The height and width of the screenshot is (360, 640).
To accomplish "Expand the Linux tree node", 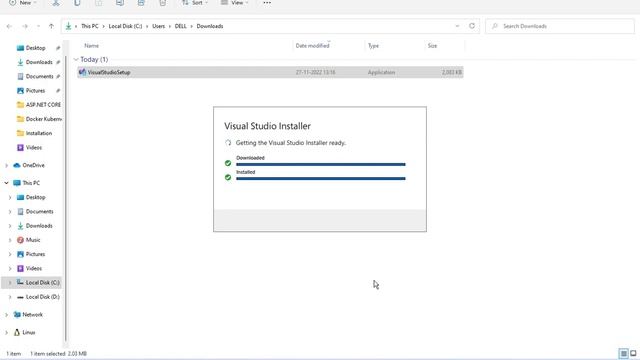I will [x=7, y=333].
